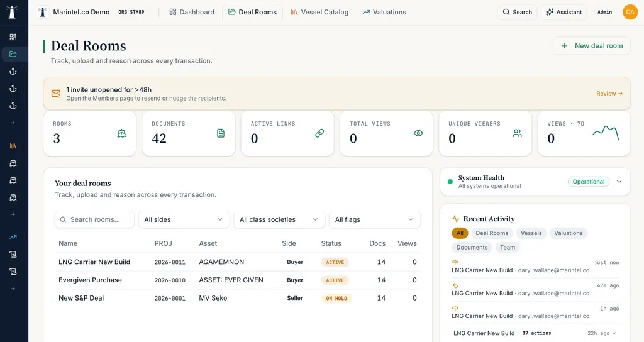Click the pulse icon beside Recent Activity

[x=455, y=219]
